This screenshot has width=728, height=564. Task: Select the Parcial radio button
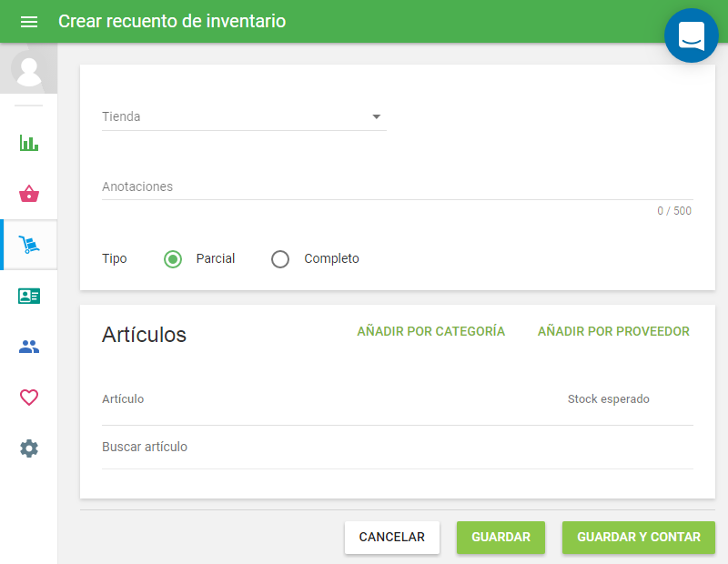[x=172, y=259]
